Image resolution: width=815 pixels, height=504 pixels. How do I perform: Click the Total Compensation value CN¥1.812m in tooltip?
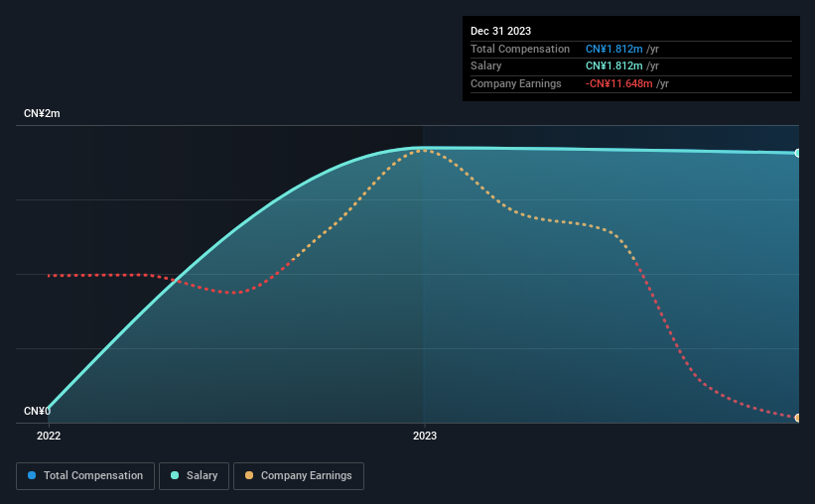(x=613, y=49)
